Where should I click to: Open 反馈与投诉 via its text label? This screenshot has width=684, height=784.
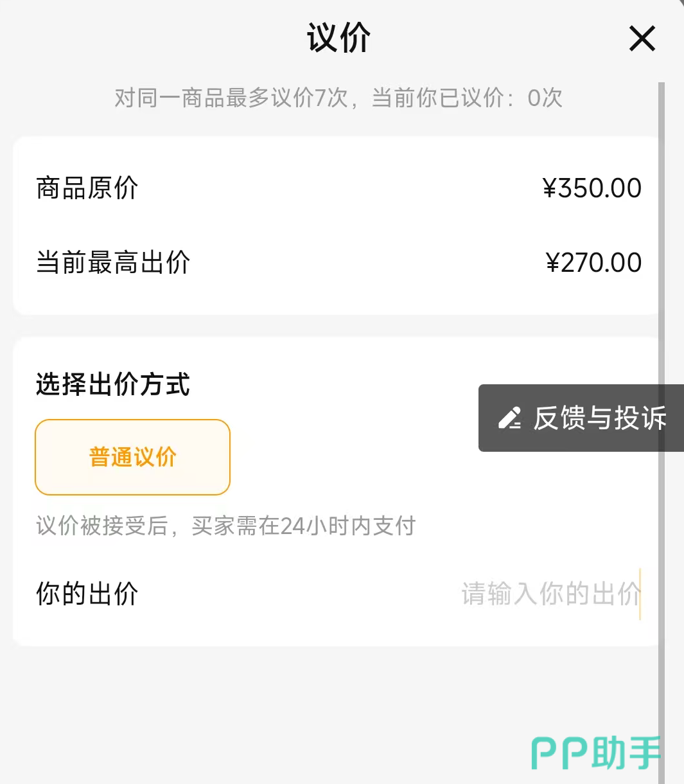pyautogui.click(x=600, y=418)
